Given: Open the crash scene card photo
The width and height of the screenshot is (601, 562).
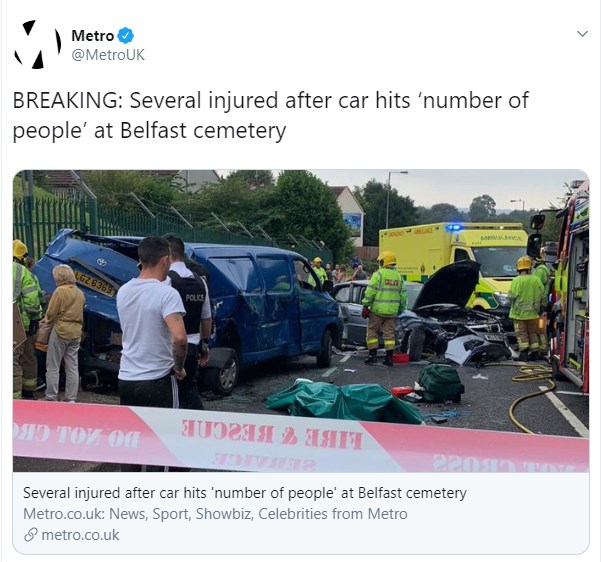Looking at the screenshot, I should point(301,320).
